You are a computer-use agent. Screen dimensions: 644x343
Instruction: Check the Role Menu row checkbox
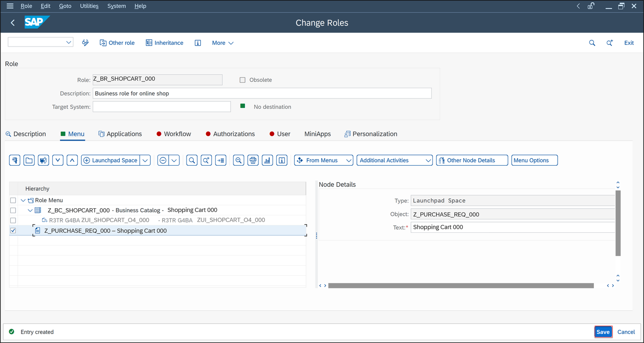coord(13,201)
